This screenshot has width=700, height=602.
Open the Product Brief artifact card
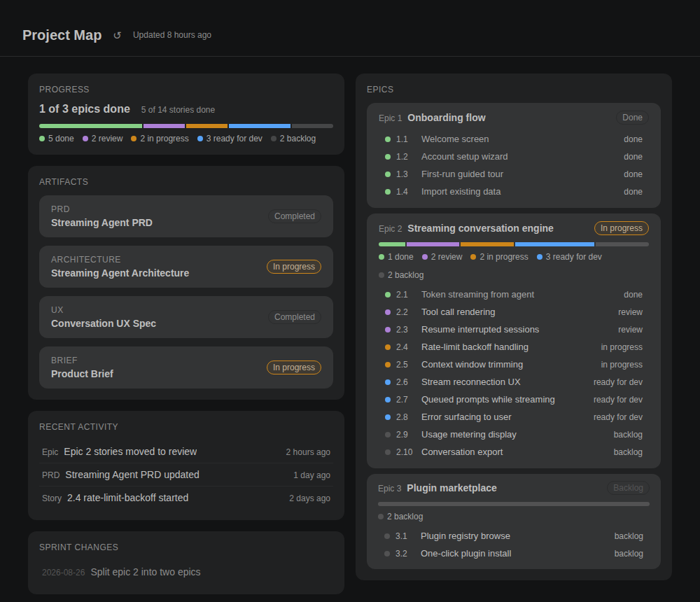point(185,367)
